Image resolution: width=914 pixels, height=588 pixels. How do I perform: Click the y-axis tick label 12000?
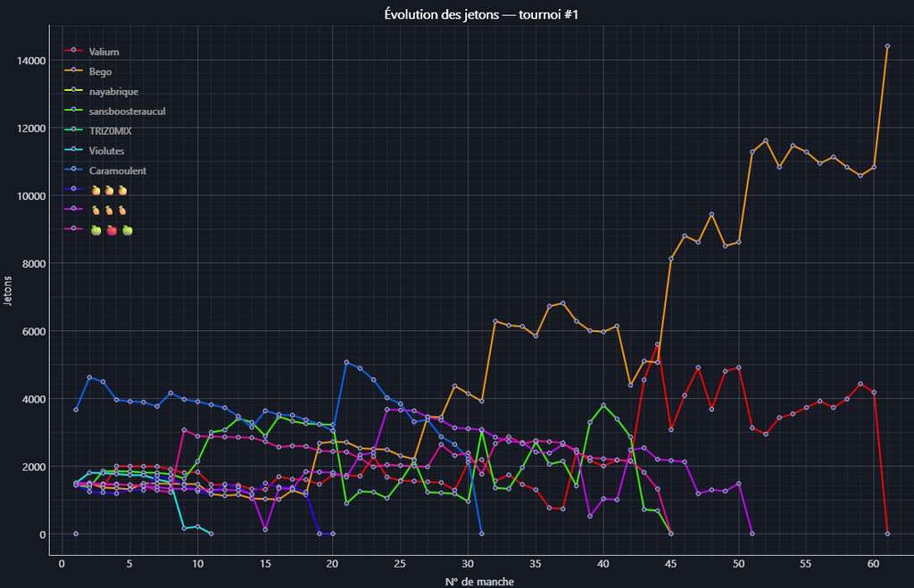[31, 128]
